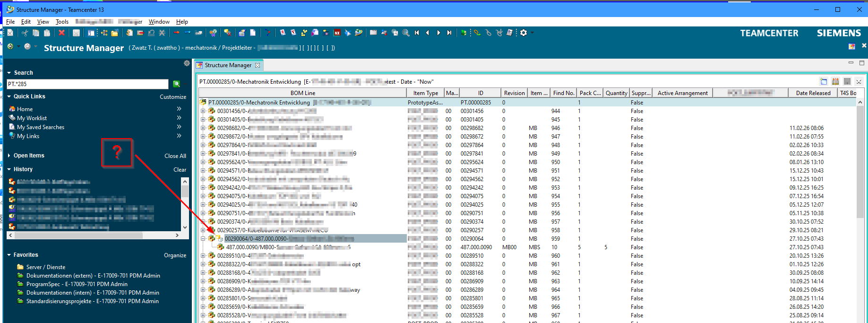Close the Structure Manager tab
This screenshot has width=868, height=323.
(258, 65)
